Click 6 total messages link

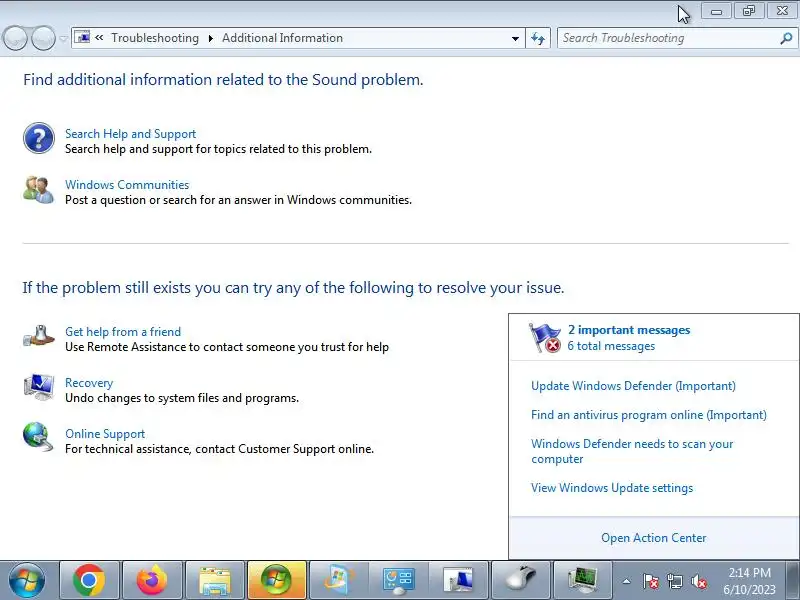[x=611, y=346]
